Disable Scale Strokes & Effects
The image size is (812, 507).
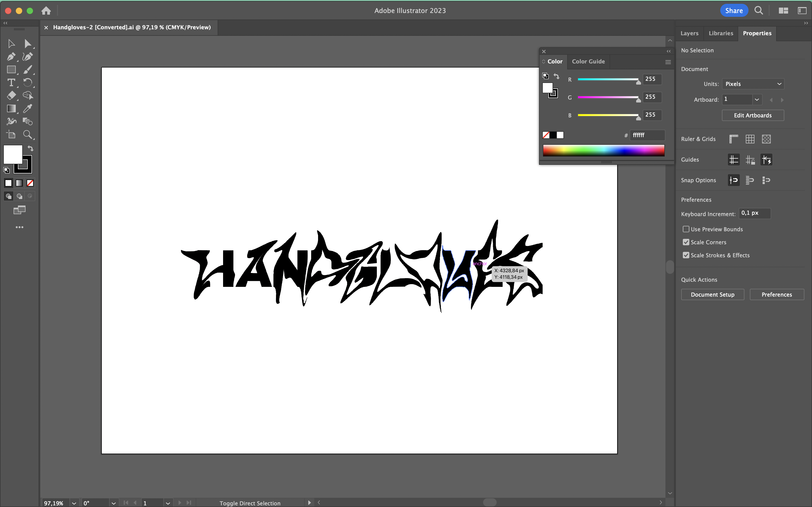pos(686,255)
